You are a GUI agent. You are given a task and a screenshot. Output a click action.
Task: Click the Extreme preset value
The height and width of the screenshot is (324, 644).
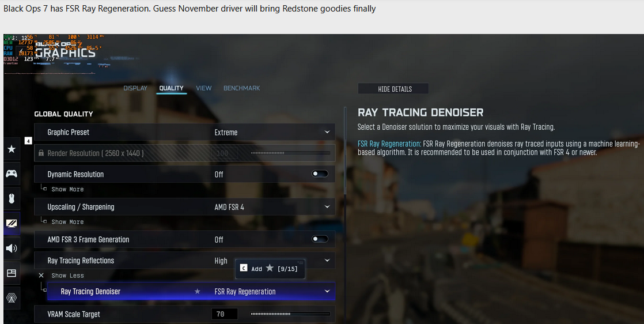[226, 133]
